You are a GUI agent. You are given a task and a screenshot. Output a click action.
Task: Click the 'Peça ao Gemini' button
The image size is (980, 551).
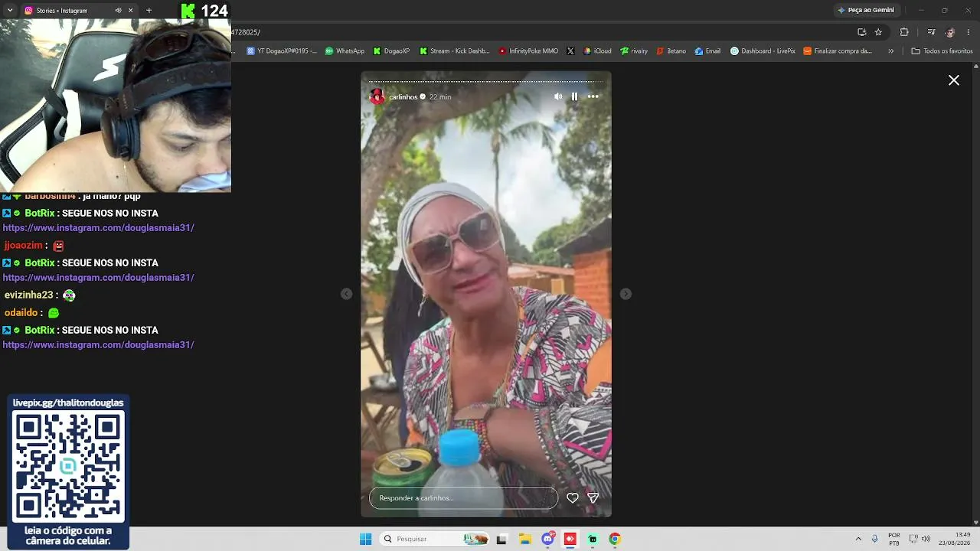pyautogui.click(x=866, y=10)
